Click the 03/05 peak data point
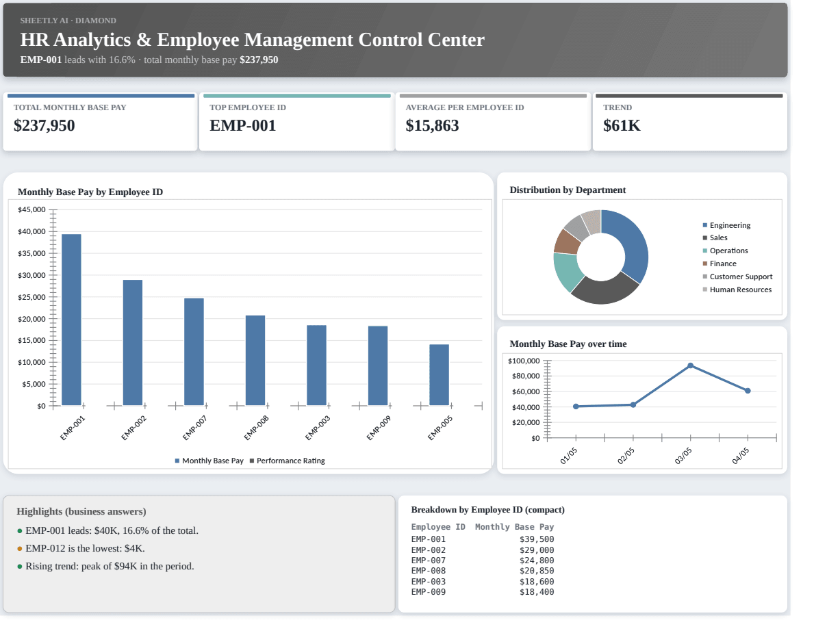Screen dimensions: 840x631 [690, 365]
